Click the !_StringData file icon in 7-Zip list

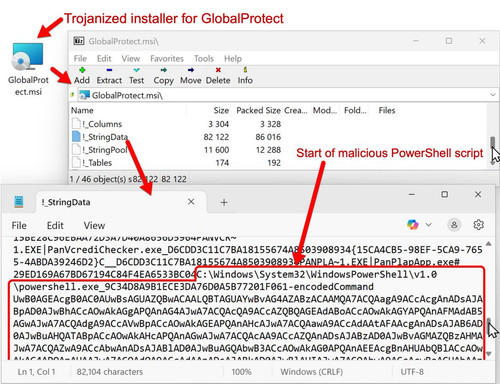[x=76, y=137]
